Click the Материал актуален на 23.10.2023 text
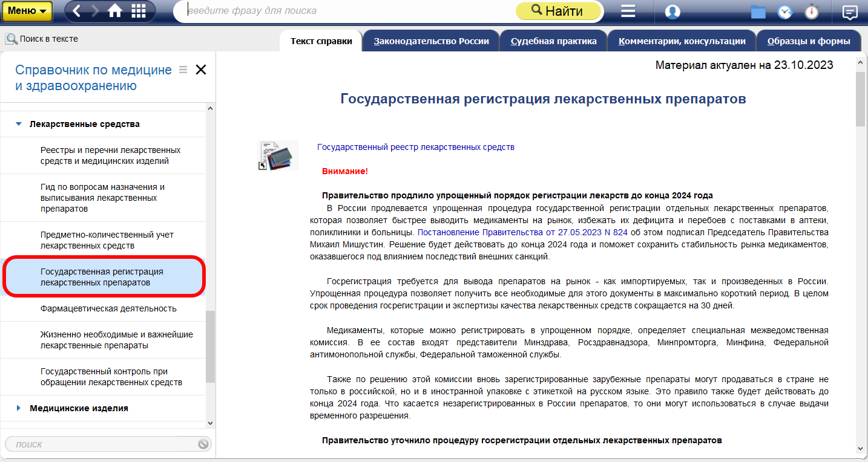 pos(744,65)
